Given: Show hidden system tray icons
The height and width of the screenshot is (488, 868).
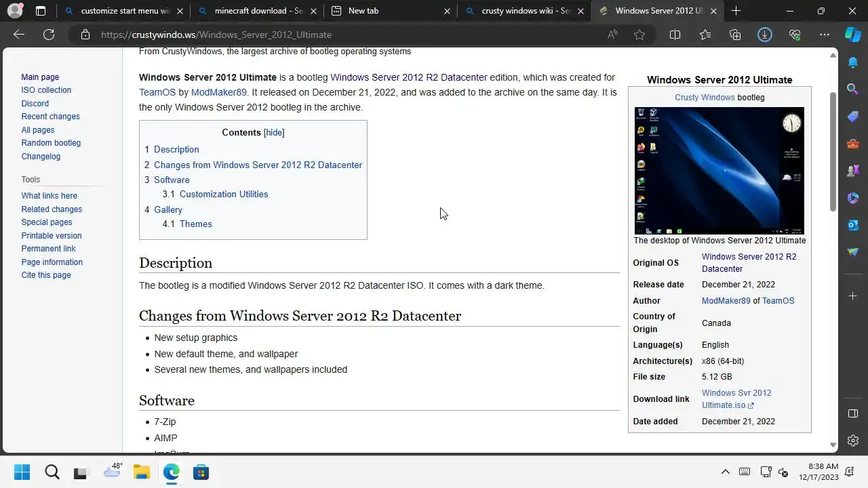Looking at the screenshot, I should [725, 472].
